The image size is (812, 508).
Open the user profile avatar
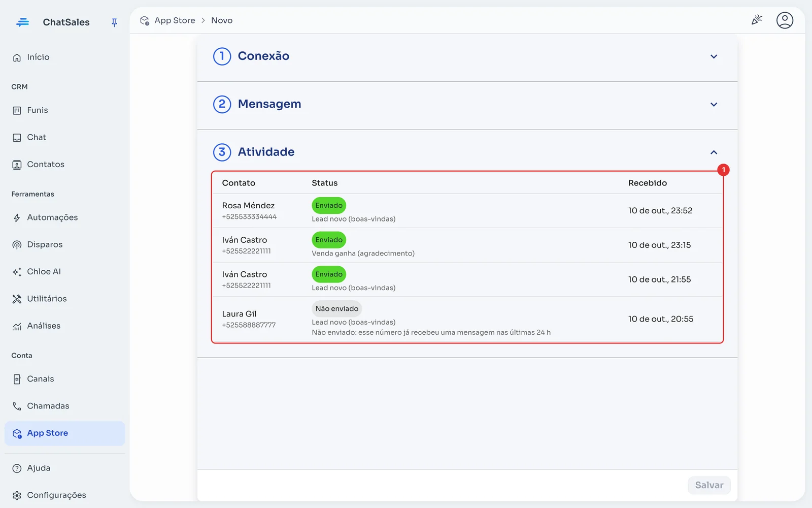(x=785, y=20)
